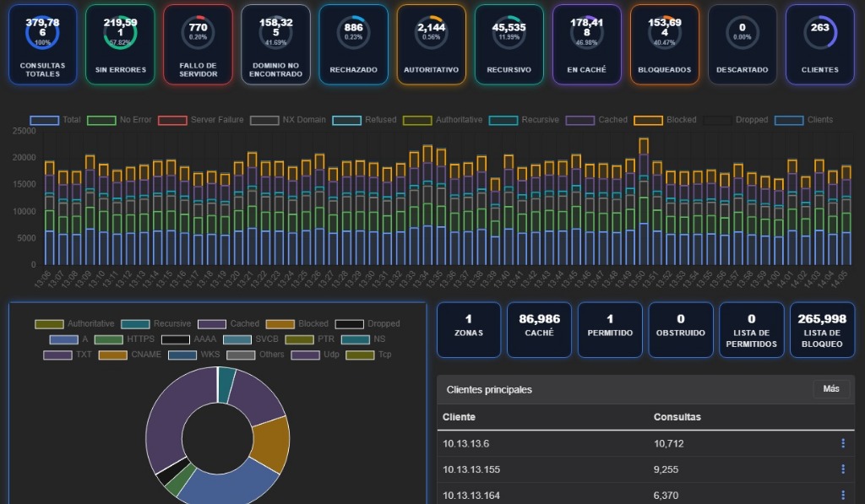Toggle Recursive series in bar chart legend
Viewport: 865px width, 504px height.
(x=524, y=120)
